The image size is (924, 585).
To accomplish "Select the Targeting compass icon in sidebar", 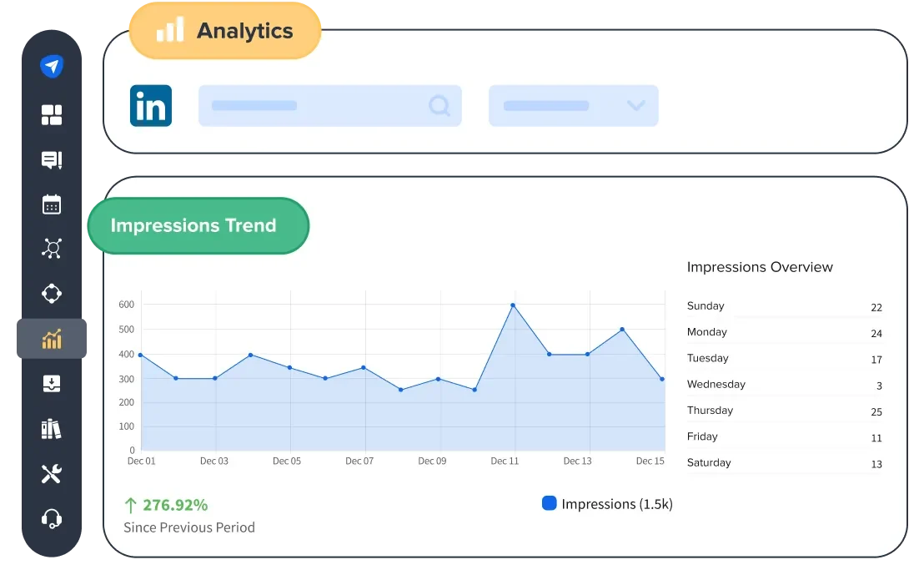I will click(51, 294).
